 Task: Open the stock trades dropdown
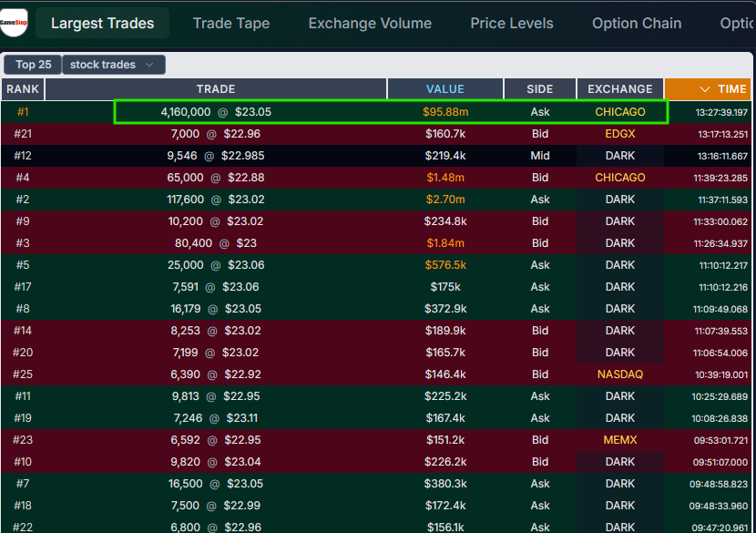pos(114,65)
